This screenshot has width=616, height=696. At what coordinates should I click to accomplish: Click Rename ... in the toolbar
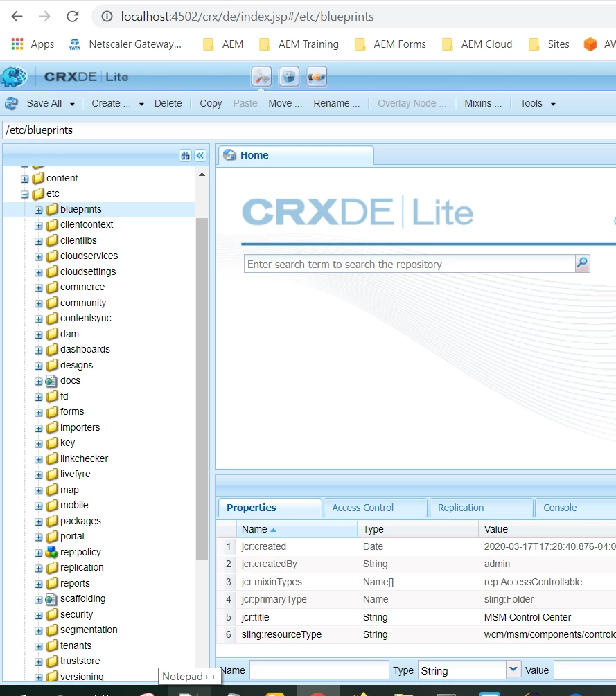point(336,103)
